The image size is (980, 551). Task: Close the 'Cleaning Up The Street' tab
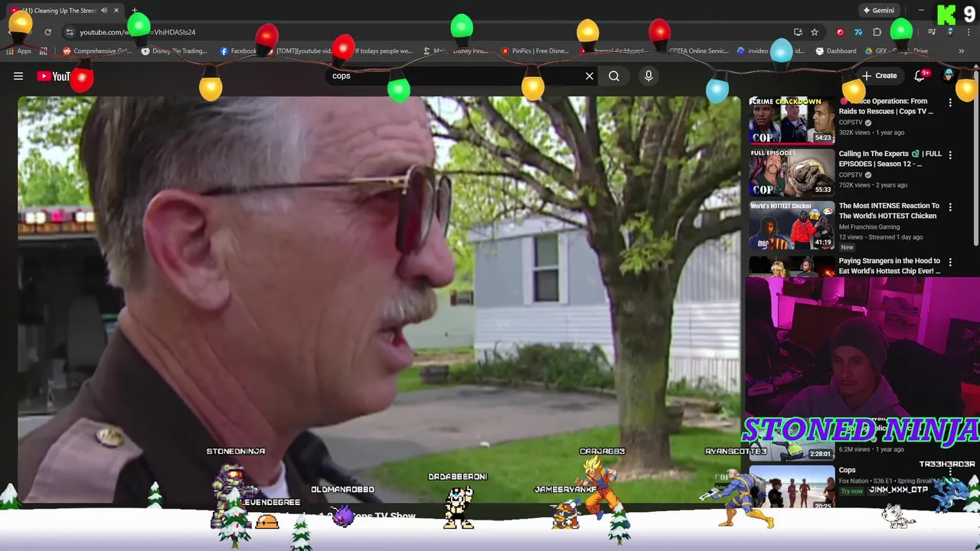pos(116,11)
